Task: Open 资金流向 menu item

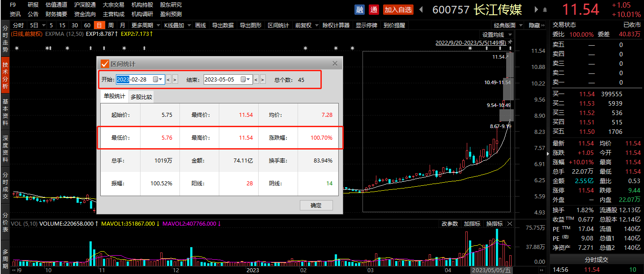Action: click(x=85, y=14)
